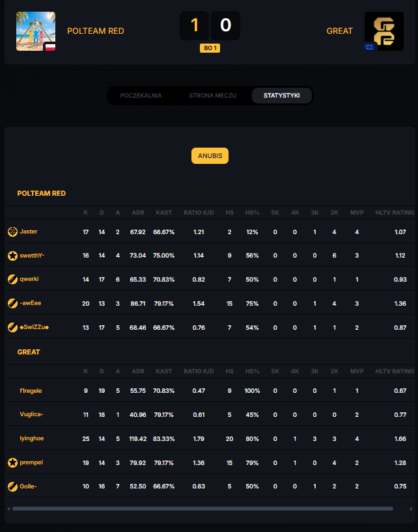Open SwiZZu player profile

(34, 327)
